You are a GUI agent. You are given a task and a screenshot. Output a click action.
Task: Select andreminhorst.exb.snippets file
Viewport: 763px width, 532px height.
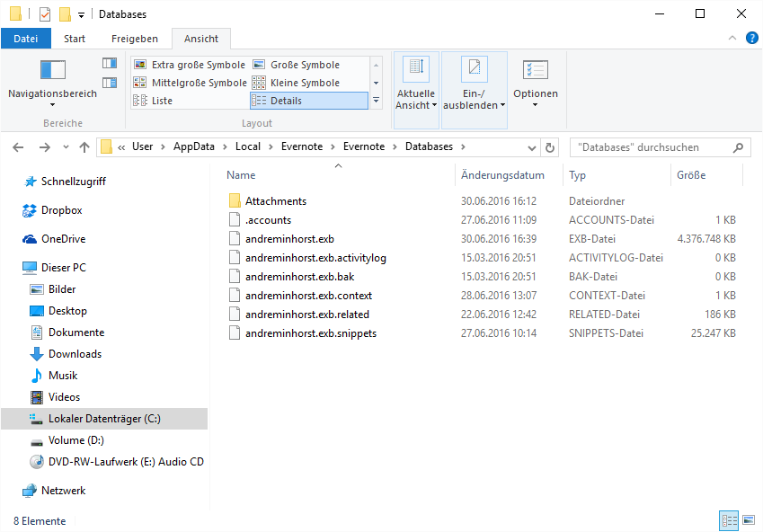(310, 333)
